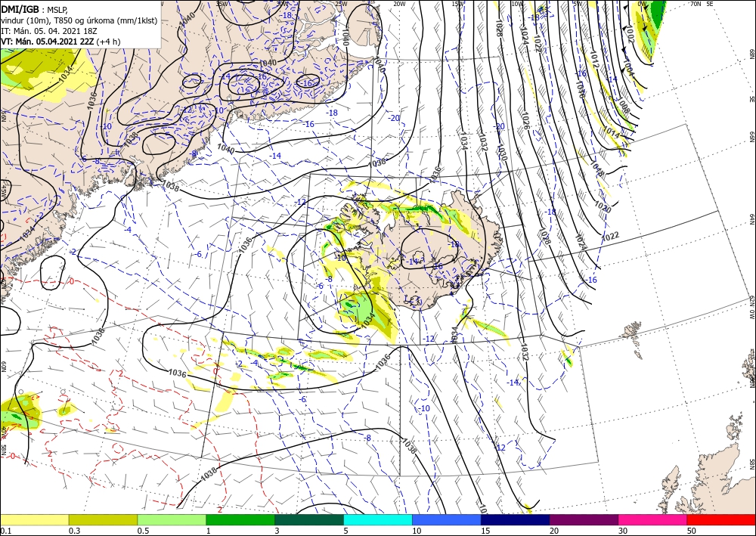The width and height of the screenshot is (756, 536).
Task: Click the '15W' longitude label
Action: tap(457, 5)
